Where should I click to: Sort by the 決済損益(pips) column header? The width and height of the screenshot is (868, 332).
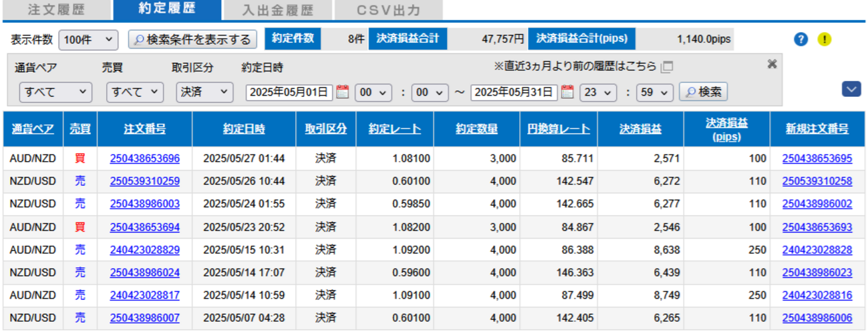coord(726,129)
